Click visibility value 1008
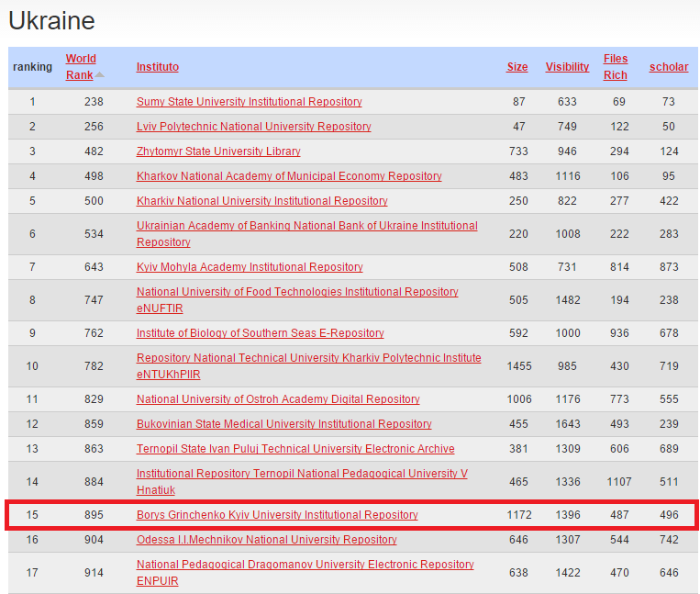 568,234
